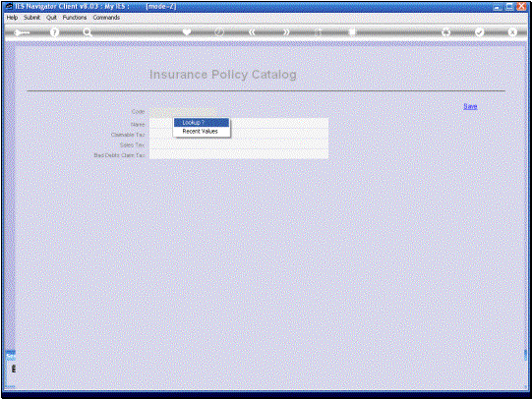532x399 pixels.
Task: Click the back arrow toolbar icon
Action: tap(22, 32)
